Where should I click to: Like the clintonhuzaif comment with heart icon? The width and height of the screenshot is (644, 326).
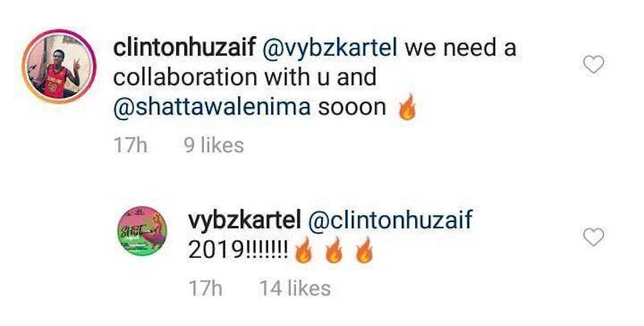(x=593, y=64)
